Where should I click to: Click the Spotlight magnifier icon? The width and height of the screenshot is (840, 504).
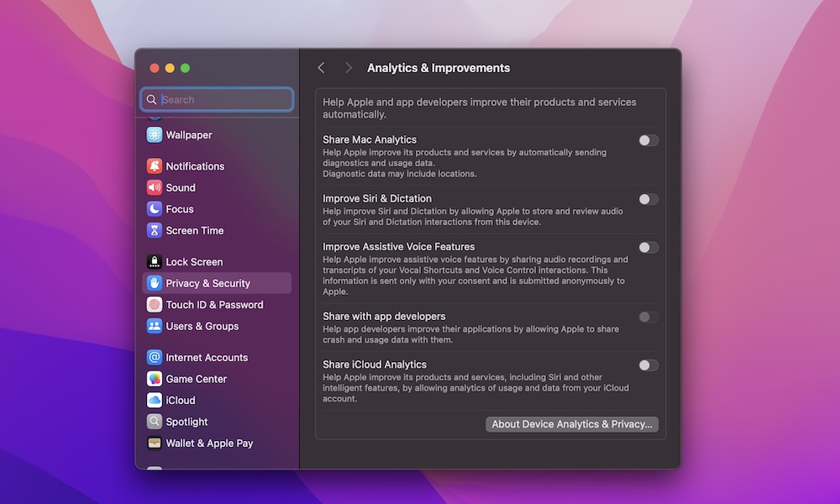pos(155,422)
